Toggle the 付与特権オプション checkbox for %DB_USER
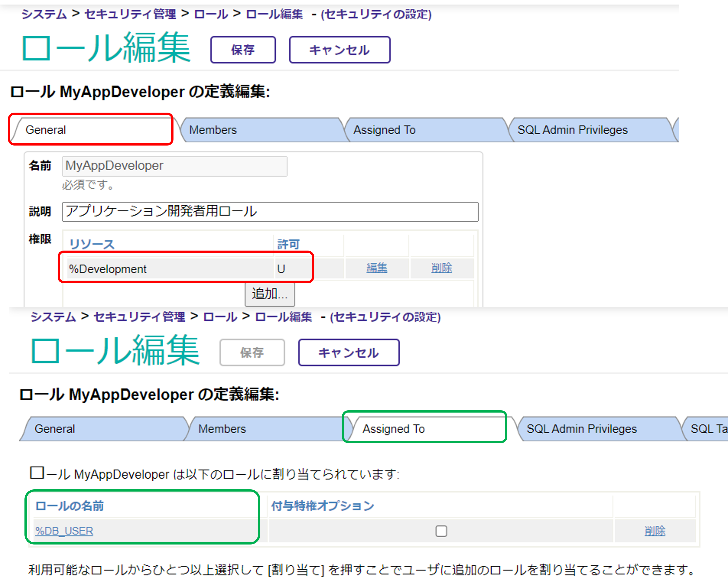The width and height of the screenshot is (728, 579). click(441, 531)
